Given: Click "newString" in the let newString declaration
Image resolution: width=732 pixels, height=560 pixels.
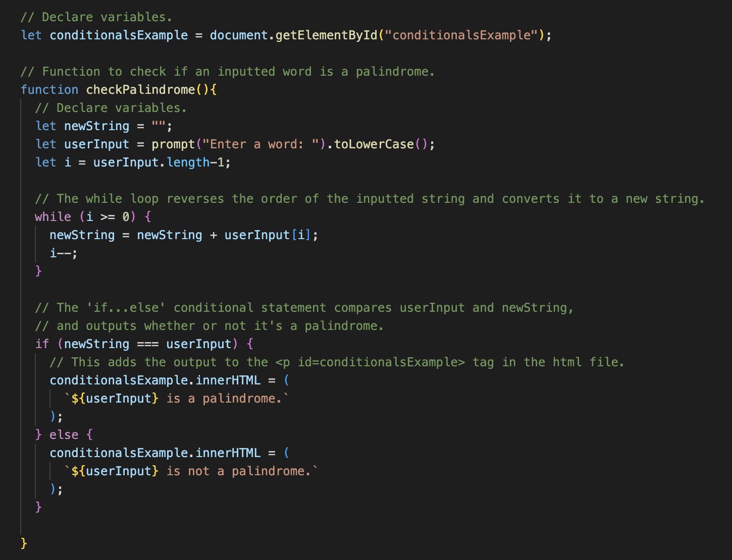Looking at the screenshot, I should click(97, 126).
